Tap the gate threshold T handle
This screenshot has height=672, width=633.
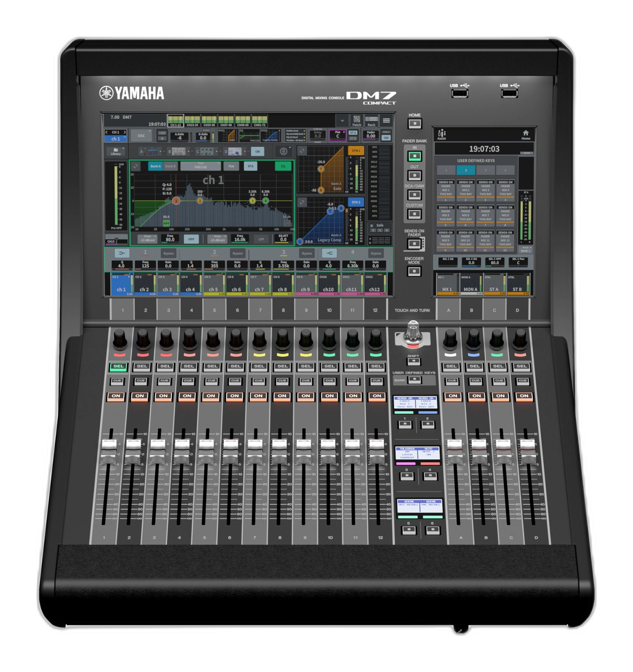321,169
